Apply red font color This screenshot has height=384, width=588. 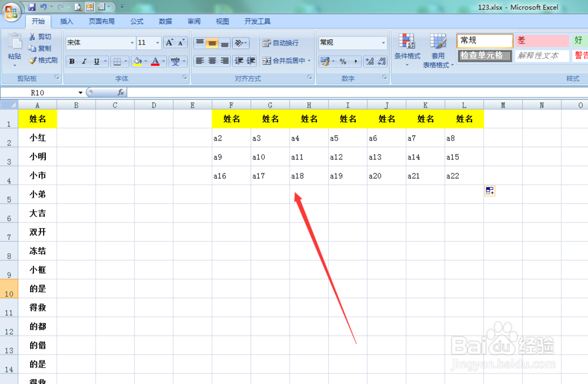(155, 61)
